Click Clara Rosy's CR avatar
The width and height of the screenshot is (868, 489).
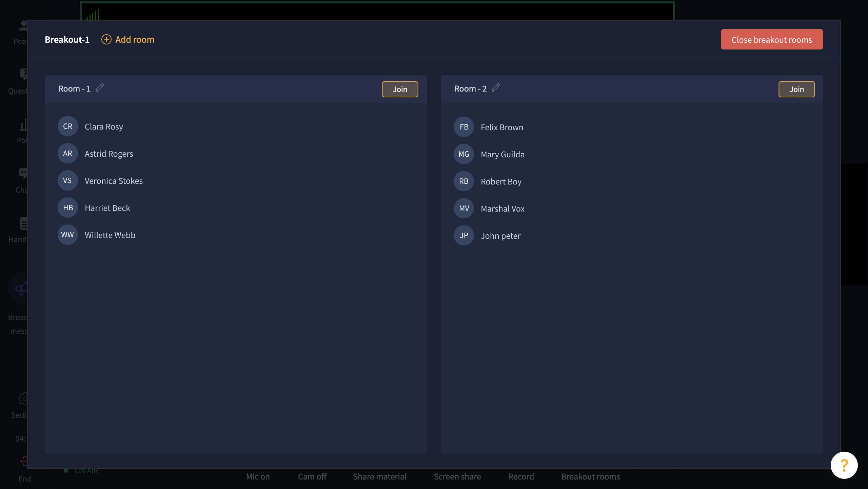[x=68, y=126]
